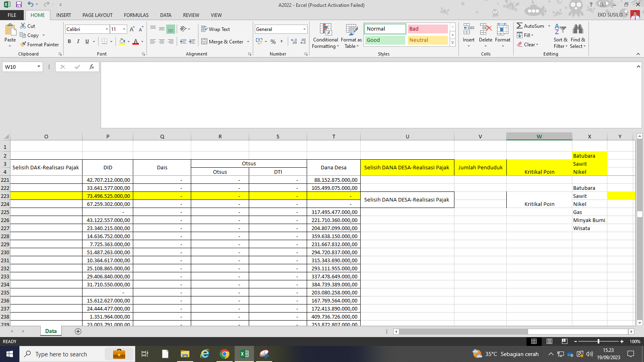Click the zoom slider handle
Image resolution: width=644 pixels, height=362 pixels.
tap(599, 341)
